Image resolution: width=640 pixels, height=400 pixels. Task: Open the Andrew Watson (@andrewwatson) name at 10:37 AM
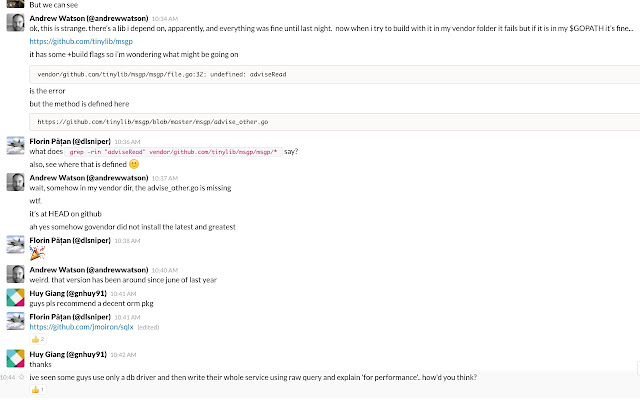pos(89,178)
